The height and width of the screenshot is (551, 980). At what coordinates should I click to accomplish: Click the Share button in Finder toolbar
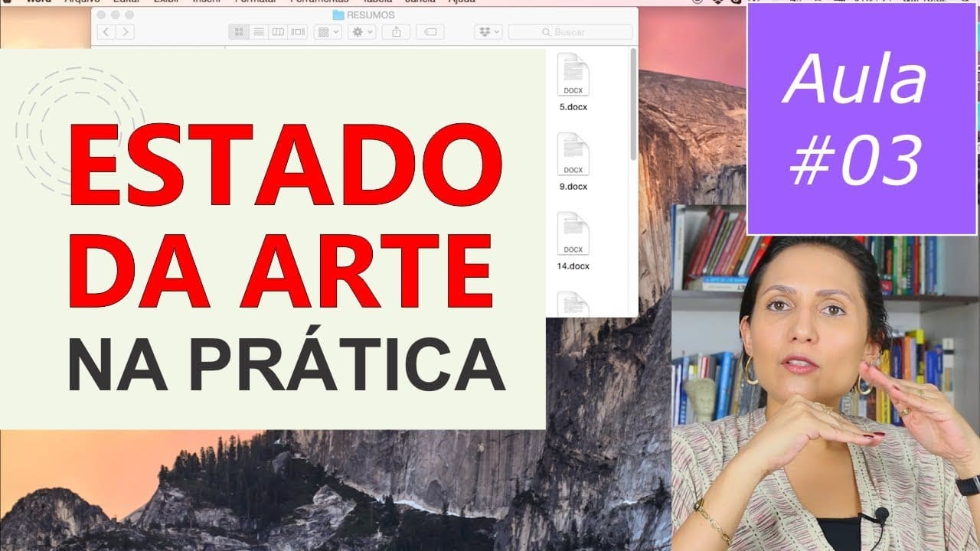tap(396, 32)
